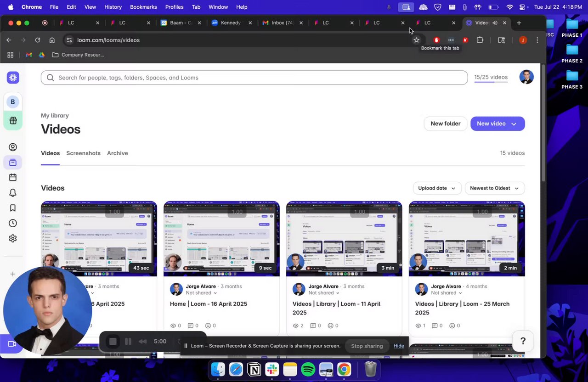588x382 pixels.
Task: Open the red hand extension icon
Action: click(x=436, y=40)
